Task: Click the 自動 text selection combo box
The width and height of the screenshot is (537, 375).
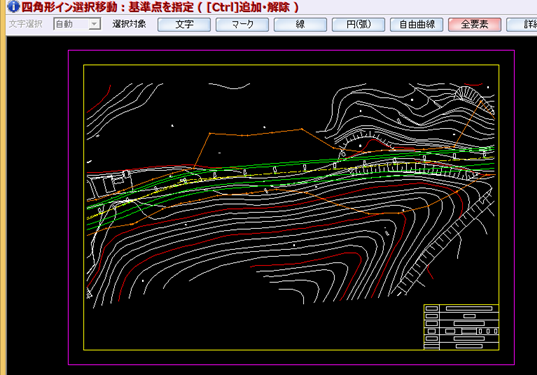Action: tap(77, 24)
